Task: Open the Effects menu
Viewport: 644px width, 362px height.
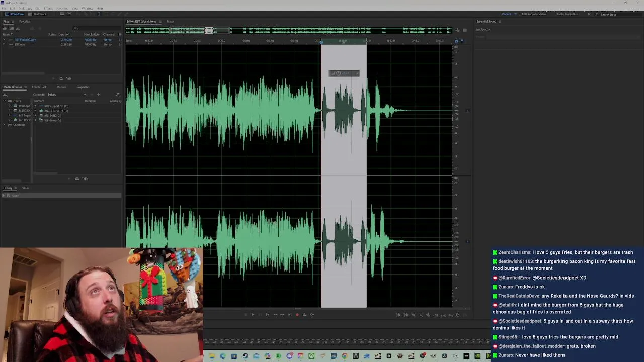Action: point(48,9)
